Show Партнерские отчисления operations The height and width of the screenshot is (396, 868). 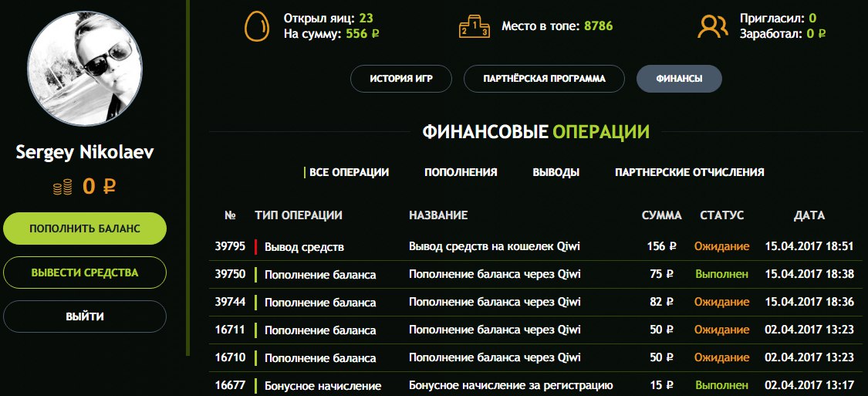coord(689,172)
